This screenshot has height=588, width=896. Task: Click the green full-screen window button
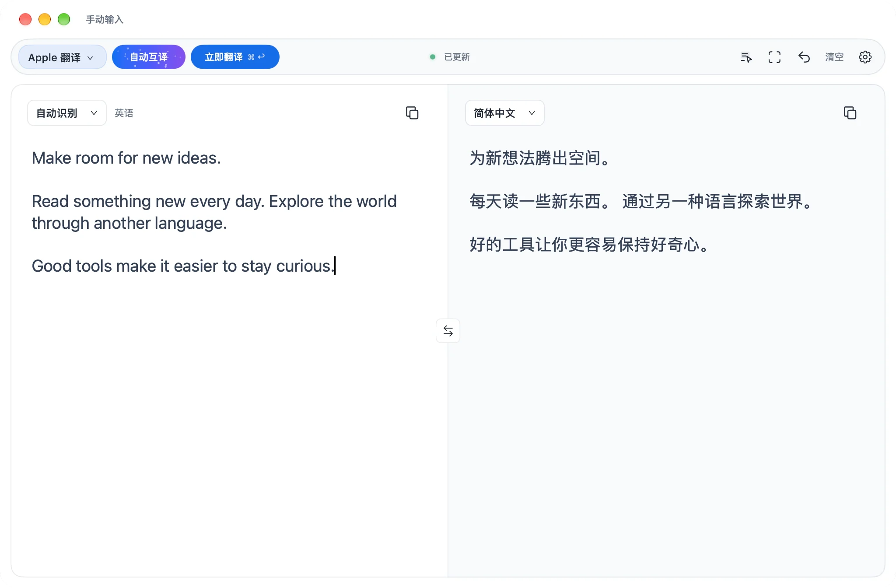64,19
